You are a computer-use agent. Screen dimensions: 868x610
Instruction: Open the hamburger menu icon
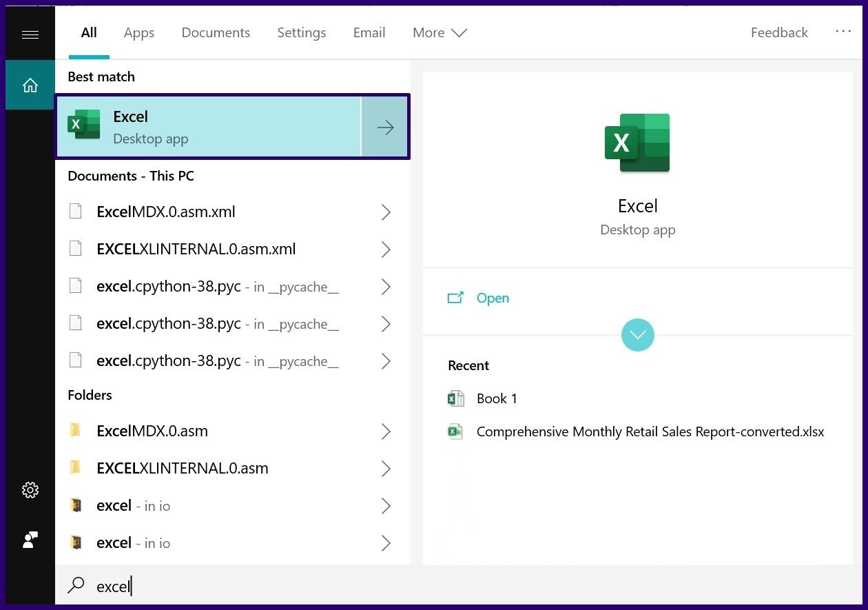(x=30, y=34)
